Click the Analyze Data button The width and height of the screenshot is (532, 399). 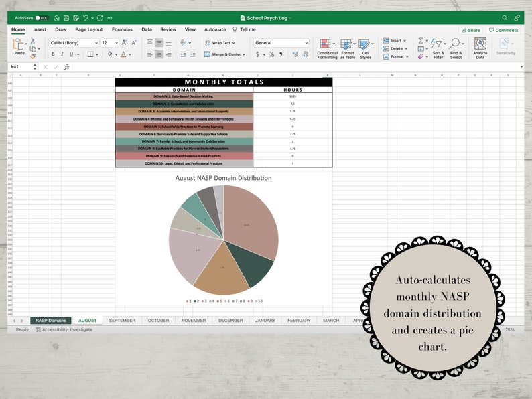(480, 48)
